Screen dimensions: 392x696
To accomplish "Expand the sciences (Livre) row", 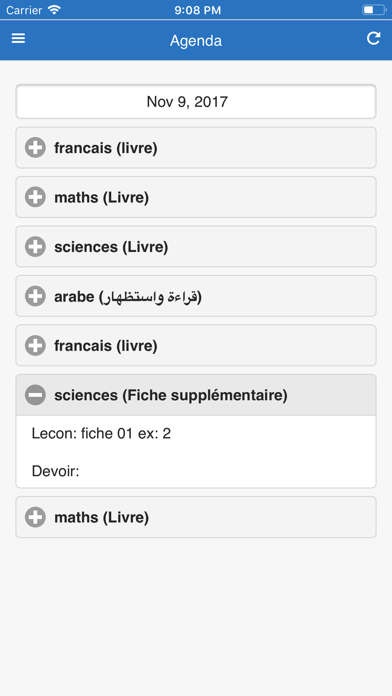I will (196, 246).
